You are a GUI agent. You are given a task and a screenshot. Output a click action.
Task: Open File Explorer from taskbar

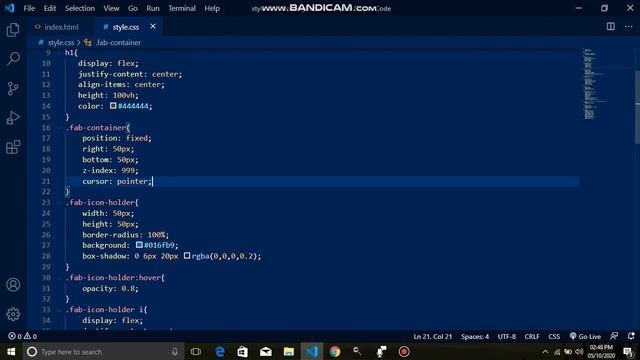point(289,351)
